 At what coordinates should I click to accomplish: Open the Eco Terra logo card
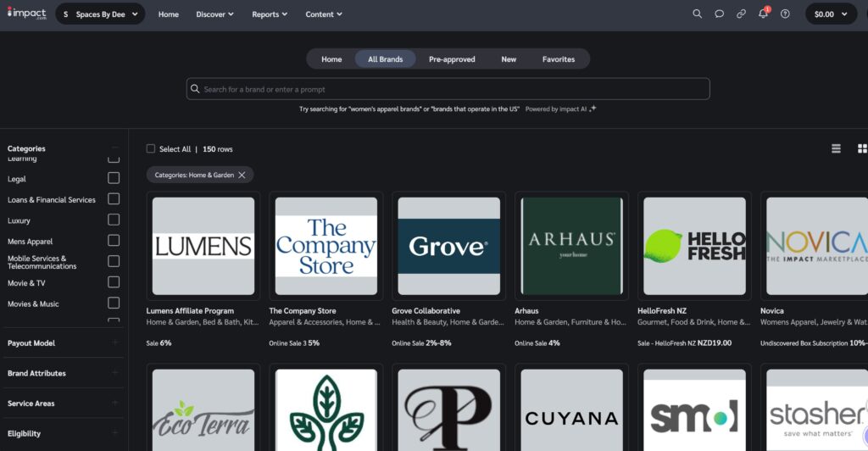coord(203,410)
